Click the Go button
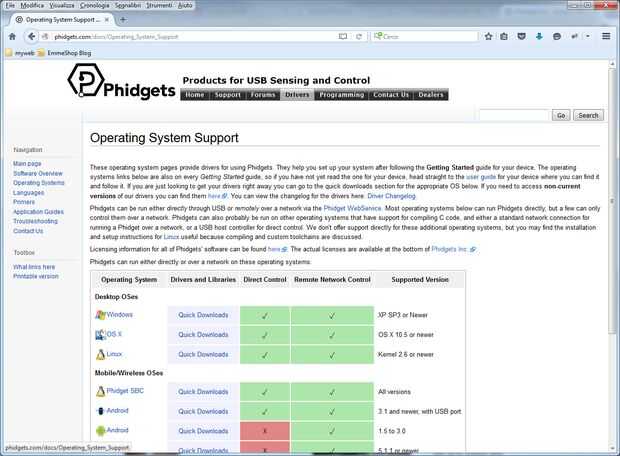The width and height of the screenshot is (620, 456). [x=561, y=115]
